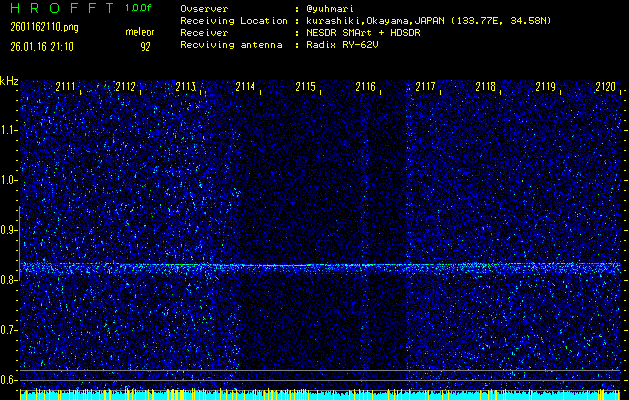Viewport: 629px width, 400px height.
Task: Click the HROFFT title text
Action: [63, 8]
